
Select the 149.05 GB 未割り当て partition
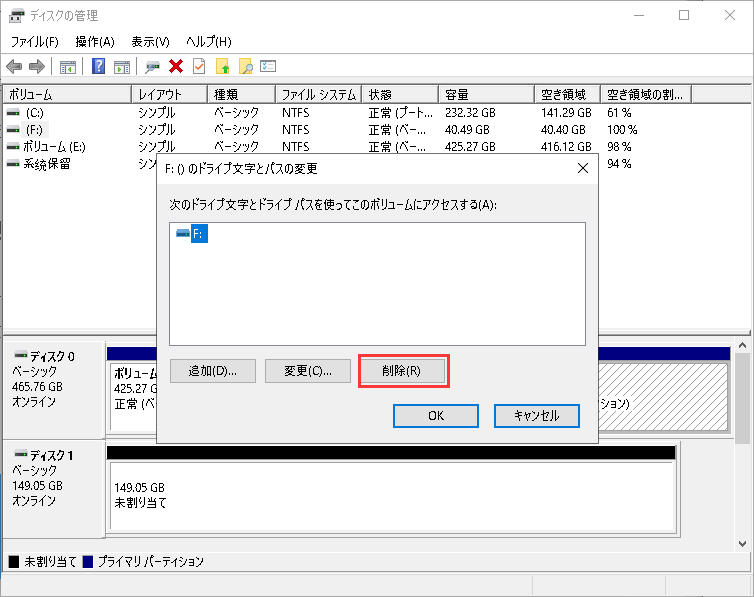coord(391,495)
